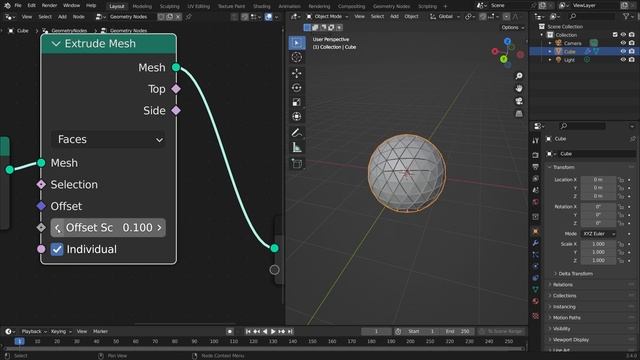640x360 pixels.
Task: Open the Modifier properties wrench tab
Action: pyautogui.click(x=536, y=243)
